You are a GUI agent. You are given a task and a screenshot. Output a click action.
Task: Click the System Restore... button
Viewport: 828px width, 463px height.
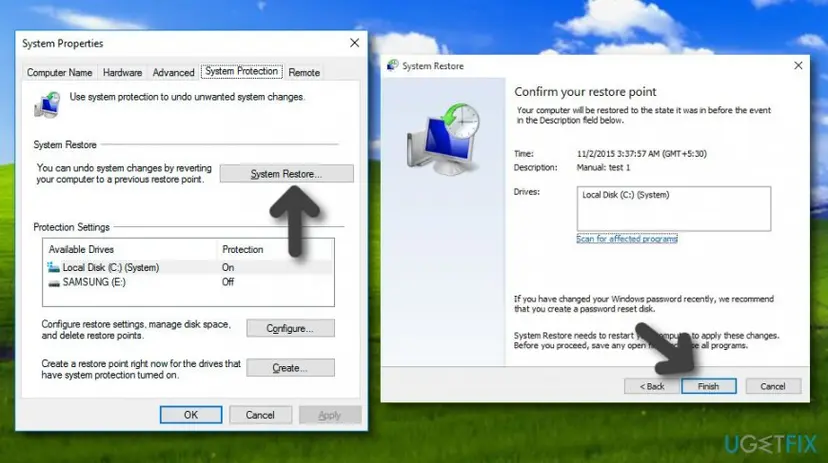point(286,174)
